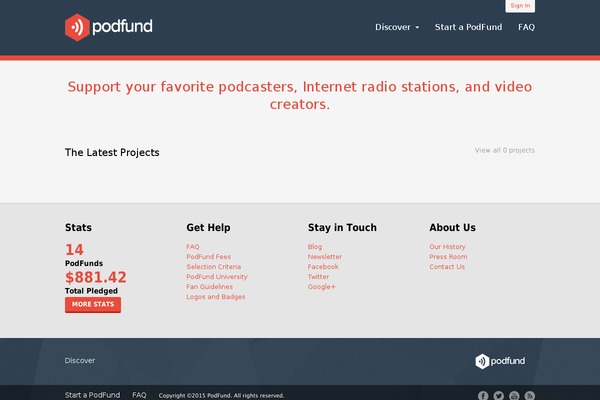Click the Discover link in the footer
The height and width of the screenshot is (400, 600).
(x=80, y=360)
